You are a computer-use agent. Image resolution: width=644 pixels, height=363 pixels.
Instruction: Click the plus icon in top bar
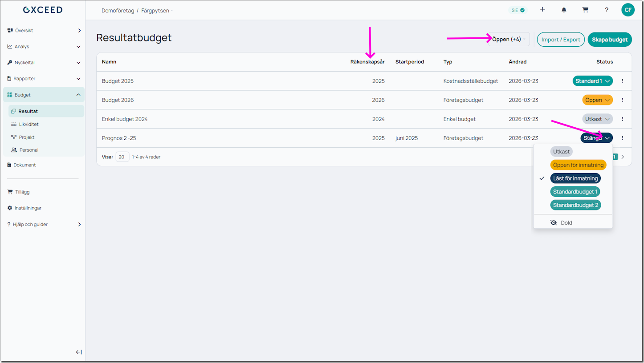pos(542,9)
